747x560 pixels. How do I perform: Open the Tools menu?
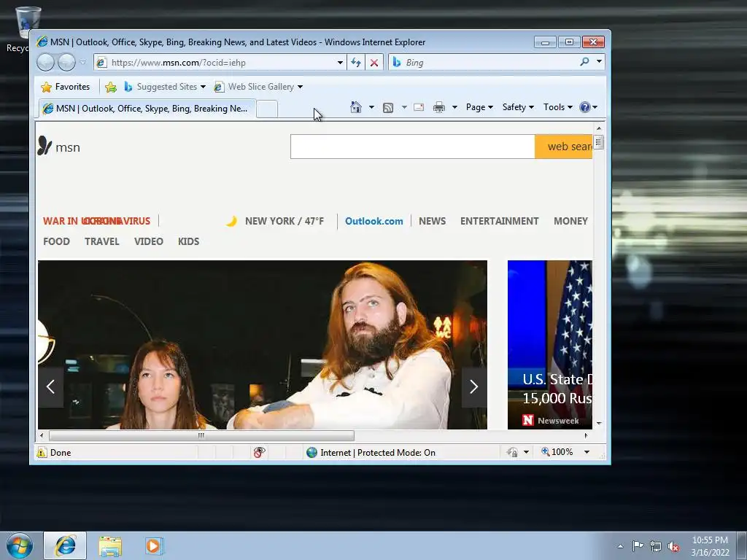[558, 107]
